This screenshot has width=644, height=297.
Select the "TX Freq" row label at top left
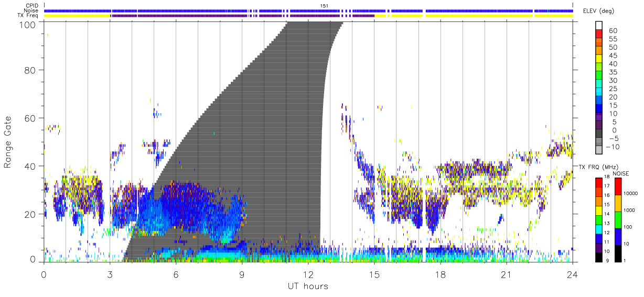click(x=27, y=15)
